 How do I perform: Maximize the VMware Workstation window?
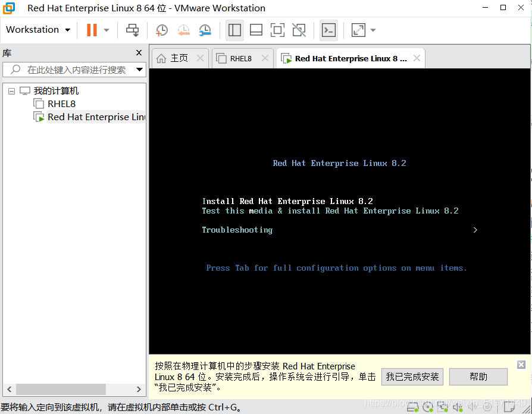coord(503,8)
